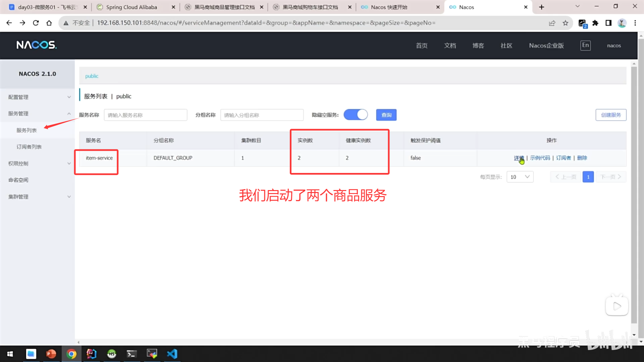The height and width of the screenshot is (362, 644).
Task: Open the page size dropdown showing 10
Action: click(x=520, y=177)
